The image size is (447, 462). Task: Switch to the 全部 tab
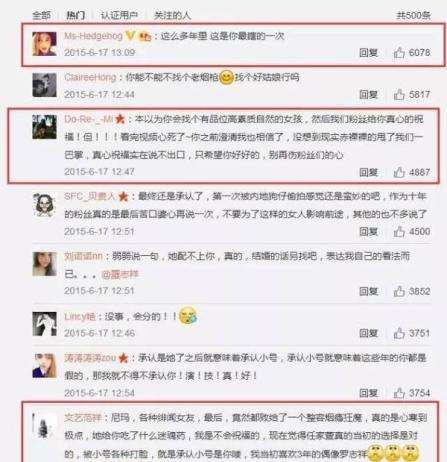click(x=42, y=15)
